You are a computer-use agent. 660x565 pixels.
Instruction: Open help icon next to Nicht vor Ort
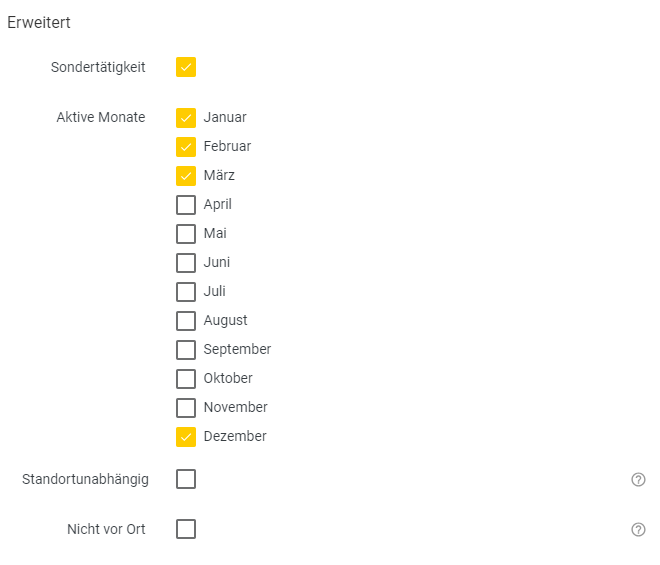click(x=638, y=529)
